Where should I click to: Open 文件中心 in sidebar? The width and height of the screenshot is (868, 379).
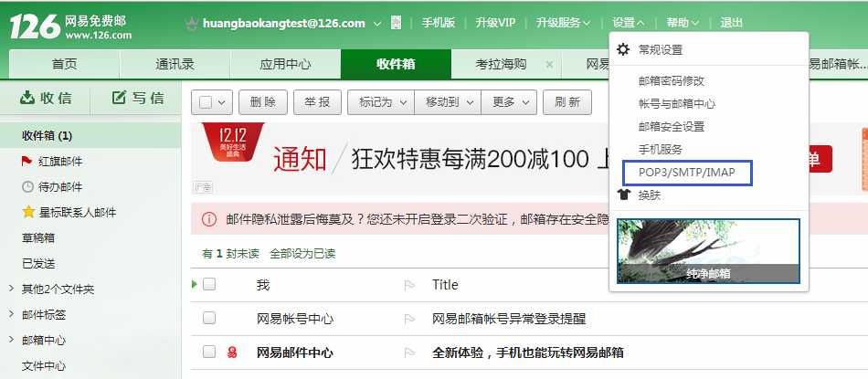tap(44, 365)
